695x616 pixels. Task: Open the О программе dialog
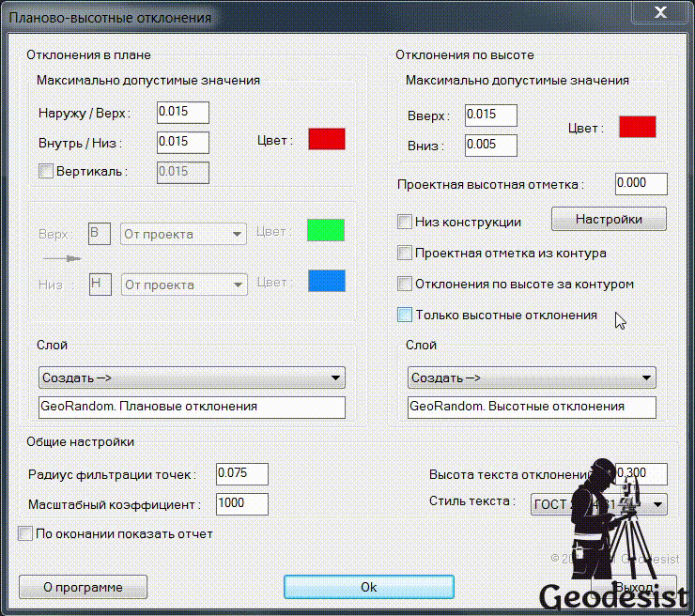click(83, 587)
